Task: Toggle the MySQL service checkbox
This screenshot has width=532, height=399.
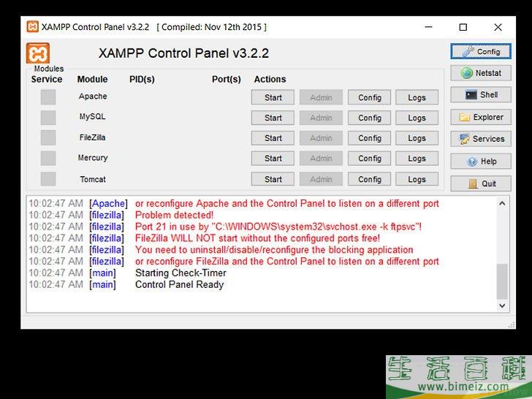Action: [x=48, y=117]
